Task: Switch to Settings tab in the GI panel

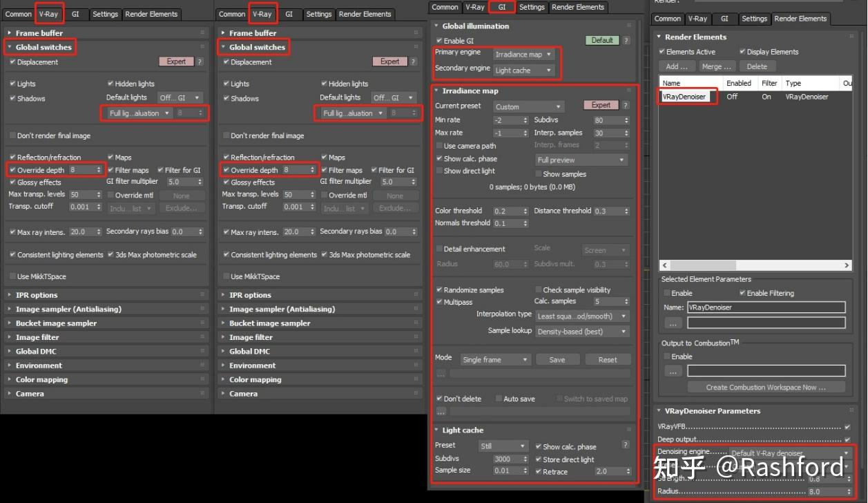Action: tap(532, 7)
